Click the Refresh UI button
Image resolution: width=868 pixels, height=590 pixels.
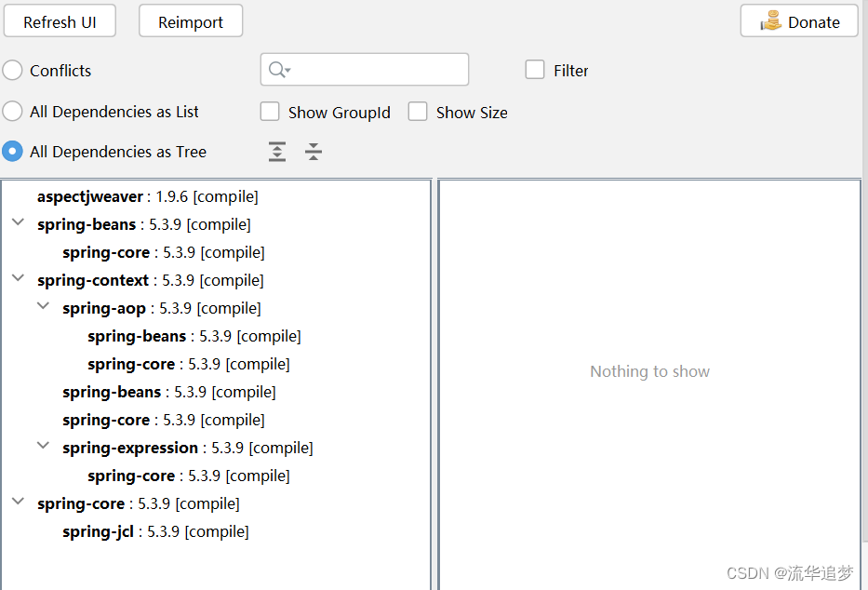click(60, 21)
